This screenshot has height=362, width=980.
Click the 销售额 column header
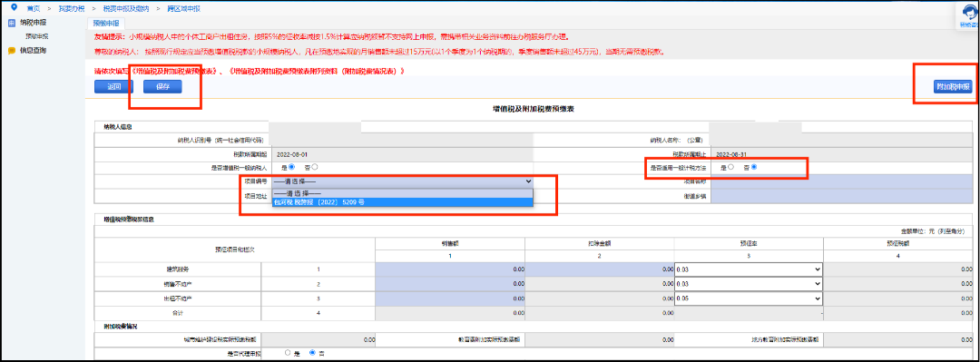pyautogui.click(x=450, y=244)
